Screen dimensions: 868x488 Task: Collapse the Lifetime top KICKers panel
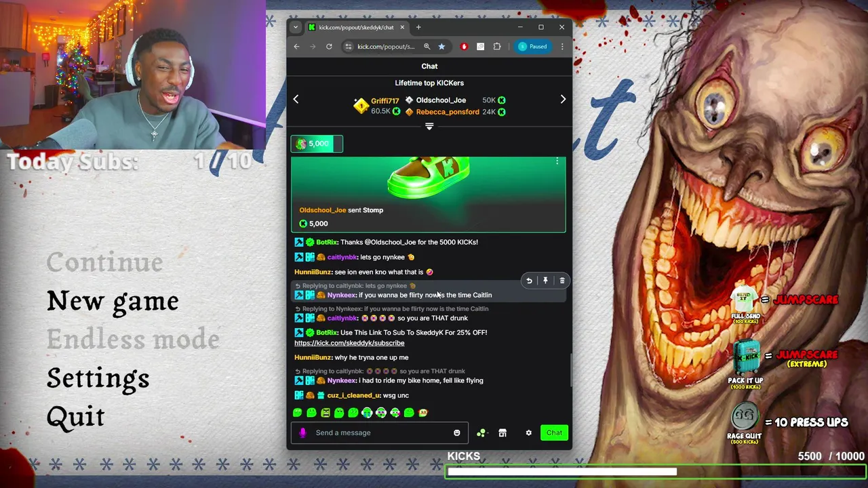(429, 127)
